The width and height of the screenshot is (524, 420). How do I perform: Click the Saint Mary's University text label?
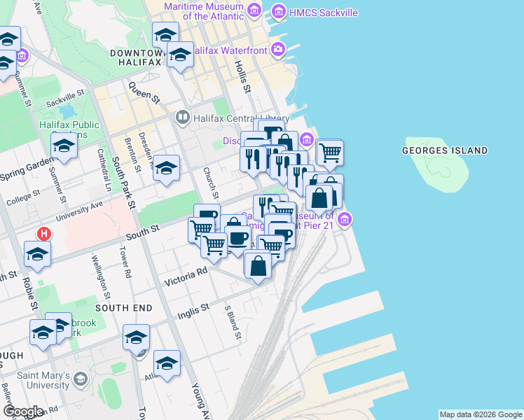coord(43,380)
